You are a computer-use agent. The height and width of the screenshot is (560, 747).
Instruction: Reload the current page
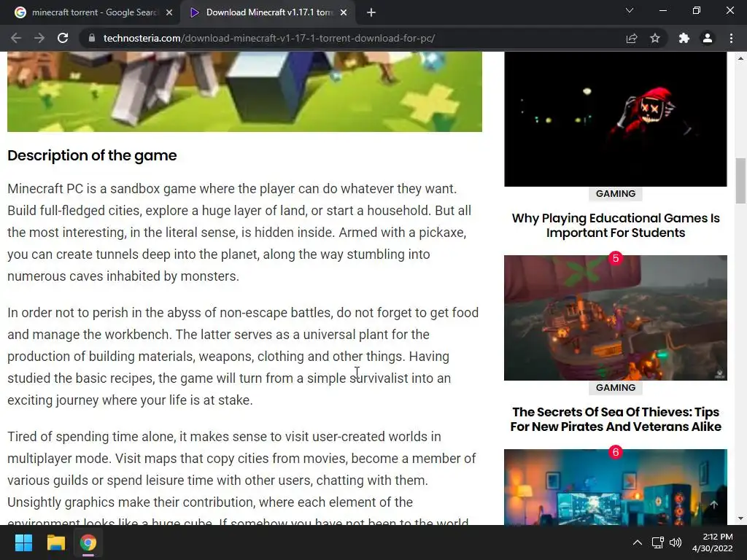63,38
